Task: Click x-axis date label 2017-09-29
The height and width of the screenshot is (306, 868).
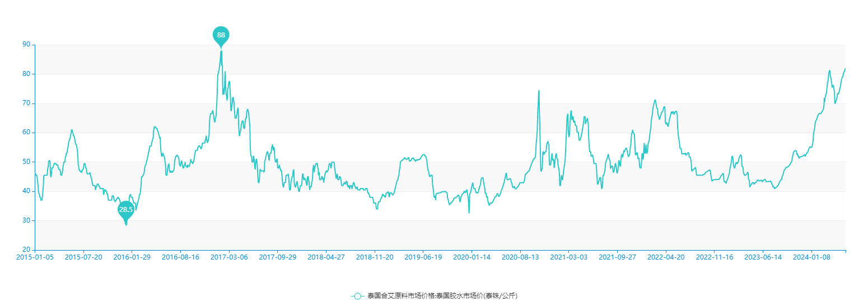Action: coord(277,257)
